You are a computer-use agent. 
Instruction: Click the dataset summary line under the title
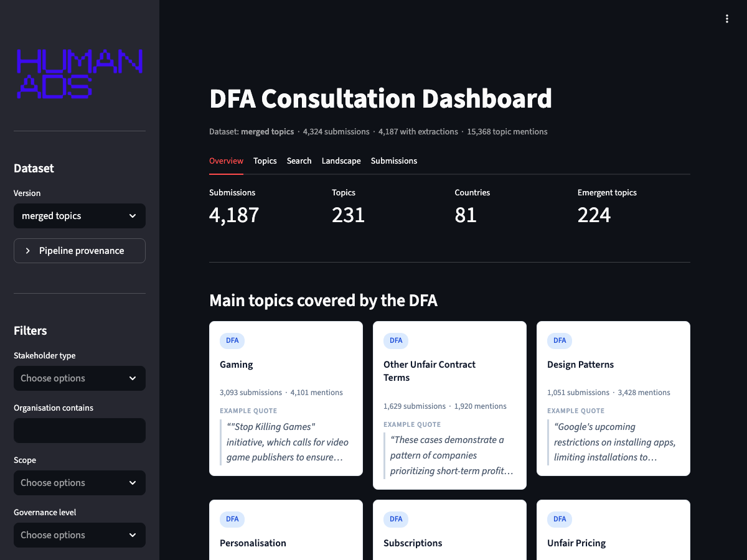tap(378, 132)
